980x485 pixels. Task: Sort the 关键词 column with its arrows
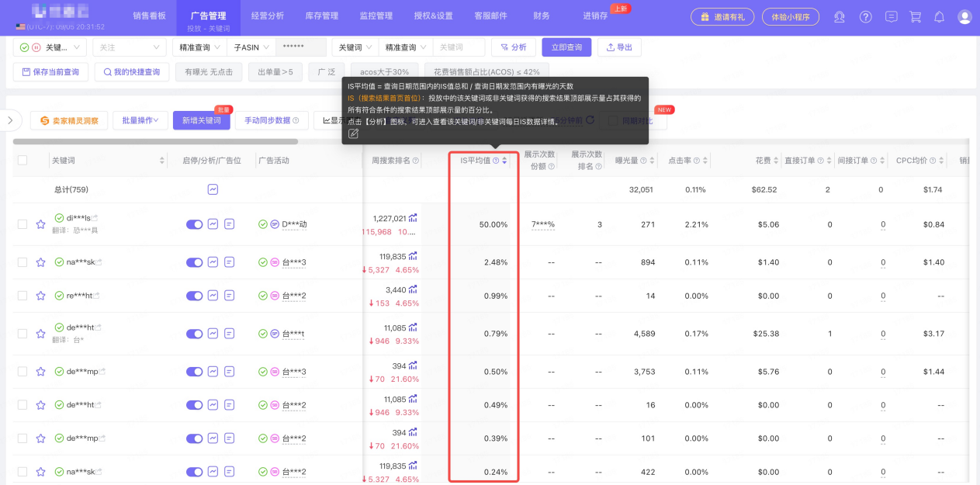[x=162, y=161]
